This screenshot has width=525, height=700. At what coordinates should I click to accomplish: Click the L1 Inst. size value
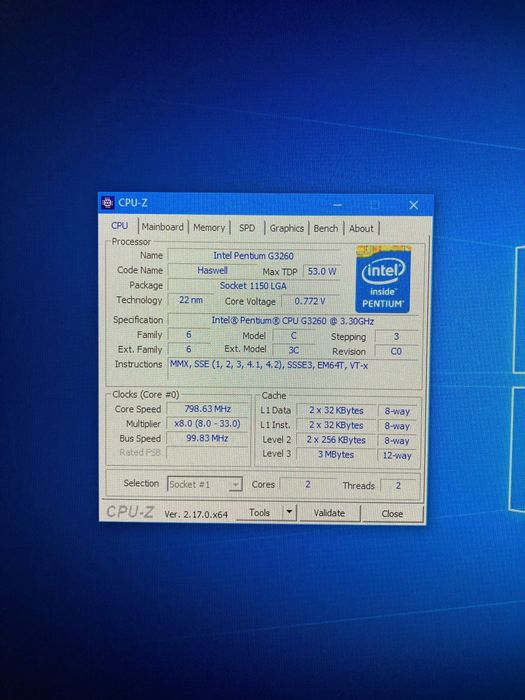tap(336, 425)
